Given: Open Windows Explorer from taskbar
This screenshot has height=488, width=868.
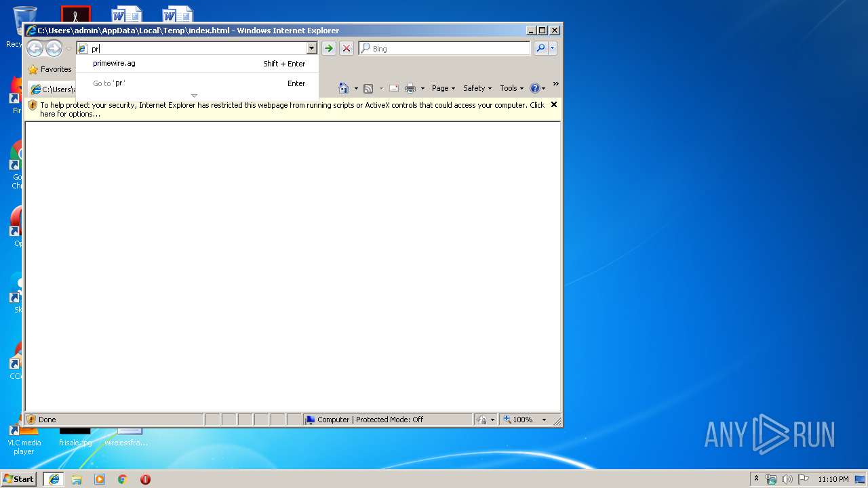Looking at the screenshot, I should [77, 479].
